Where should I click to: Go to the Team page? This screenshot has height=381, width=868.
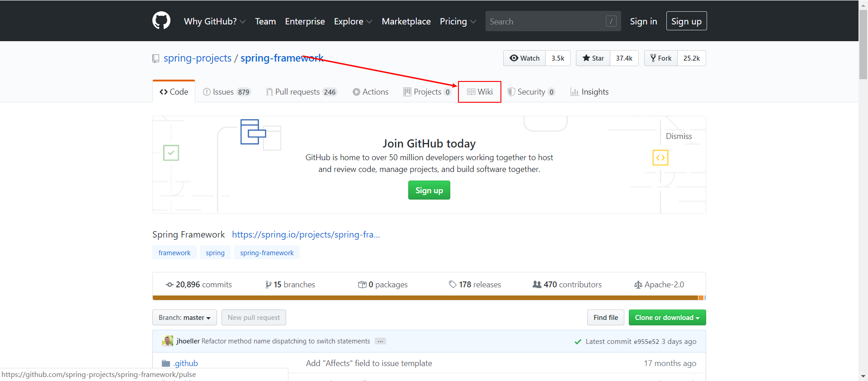(265, 21)
